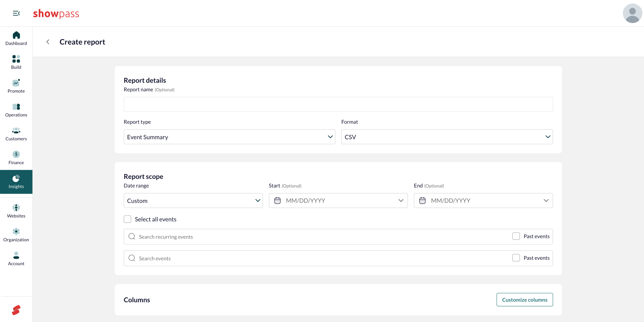Click the red Showpass badge at sidebar bottom

tap(16, 310)
